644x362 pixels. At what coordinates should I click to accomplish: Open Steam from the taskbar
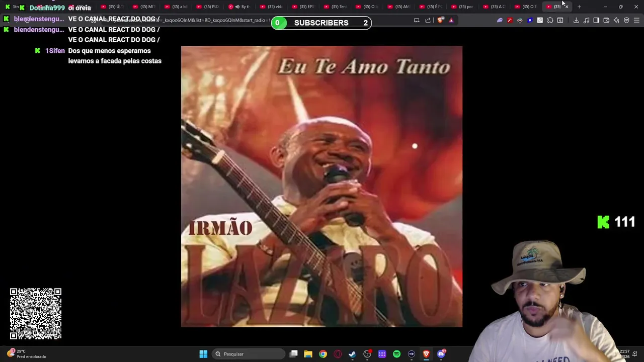coord(352,354)
